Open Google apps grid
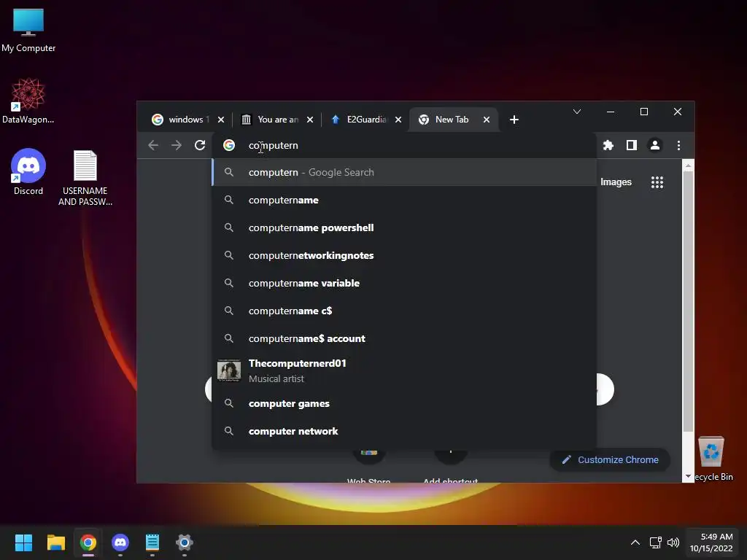The image size is (747, 560). [657, 182]
